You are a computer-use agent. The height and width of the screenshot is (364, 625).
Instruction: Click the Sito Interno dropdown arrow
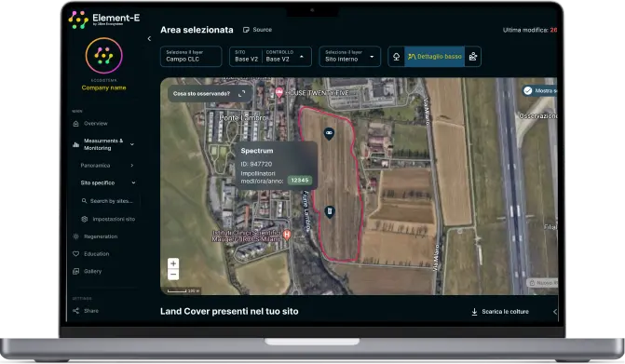tap(372, 57)
